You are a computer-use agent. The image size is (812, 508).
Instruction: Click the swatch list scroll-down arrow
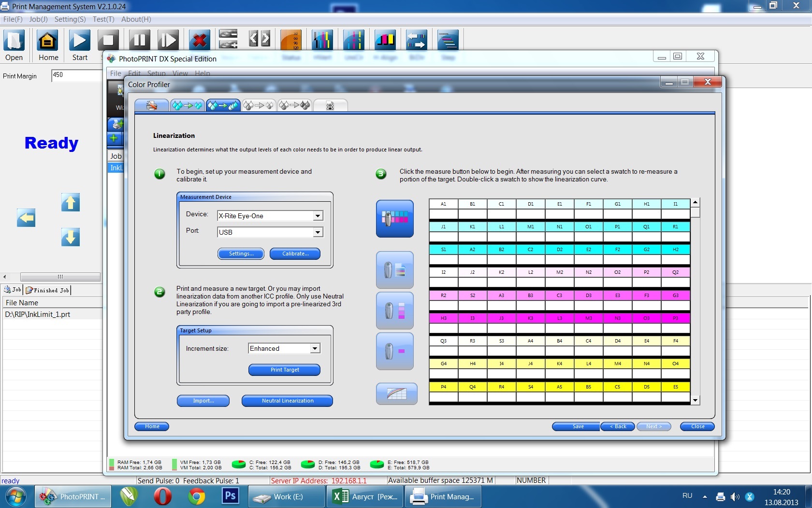pos(695,400)
